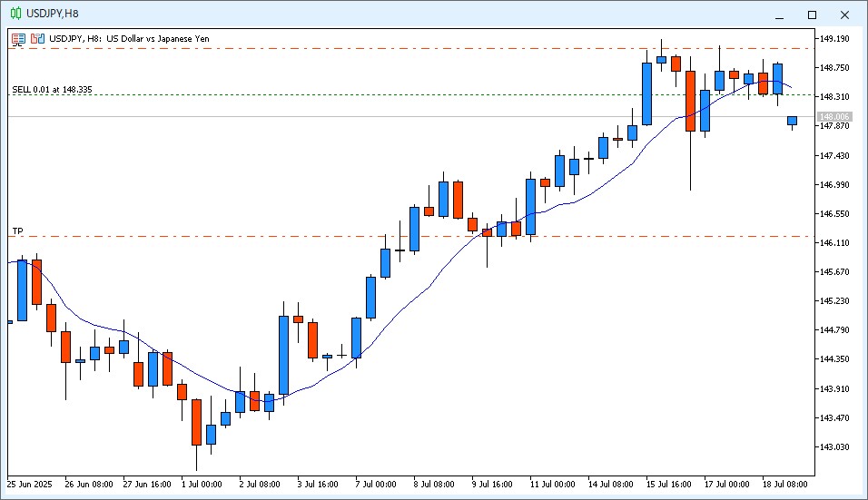Click the 147.870 price scale label
This screenshot has height=500, width=868.
click(834, 126)
